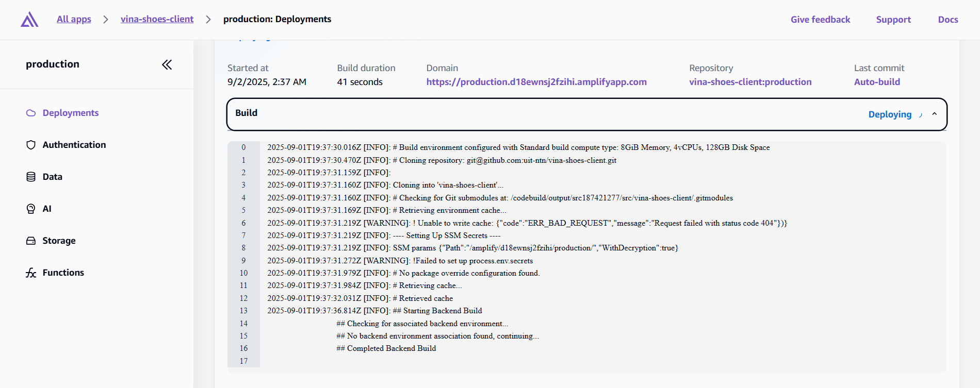The image size is (980, 388).
Task: Click the Deploying status text
Action: [890, 114]
